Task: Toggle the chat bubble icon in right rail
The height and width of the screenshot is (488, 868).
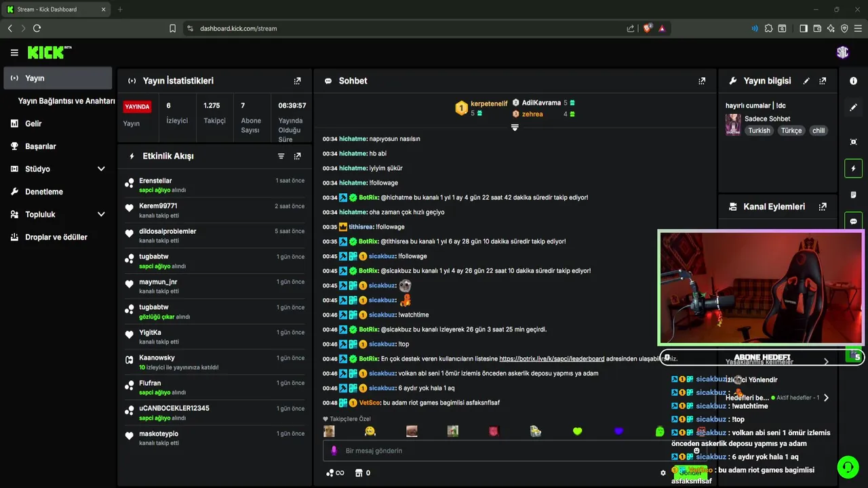Action: pos(853,221)
